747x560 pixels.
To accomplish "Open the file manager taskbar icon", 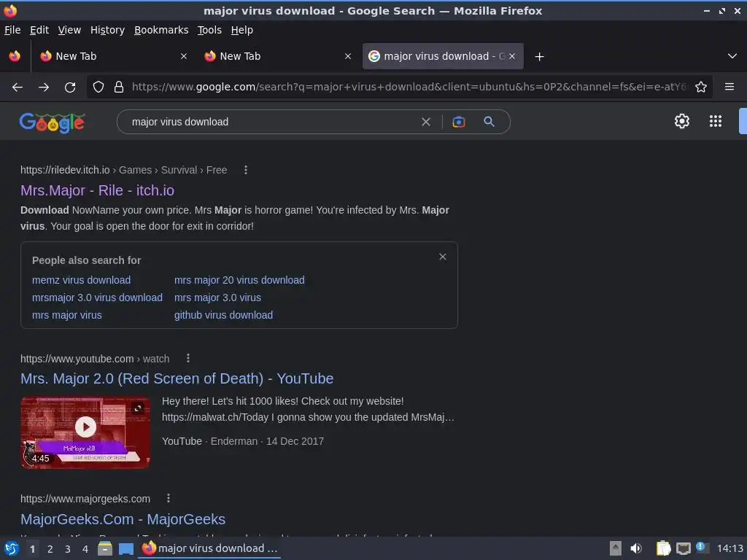I will [105, 548].
